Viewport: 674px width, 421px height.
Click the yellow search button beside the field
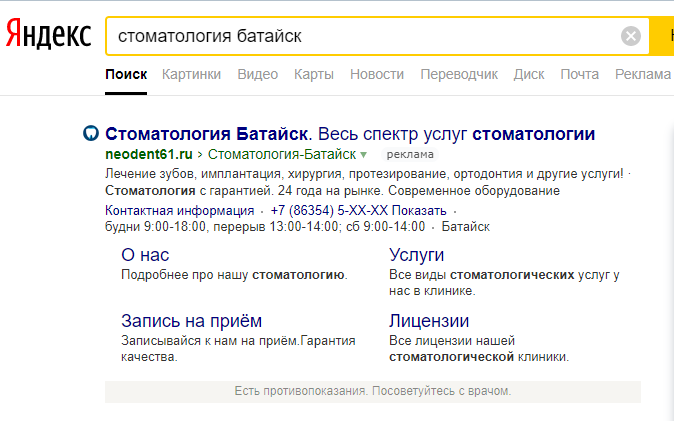click(662, 36)
